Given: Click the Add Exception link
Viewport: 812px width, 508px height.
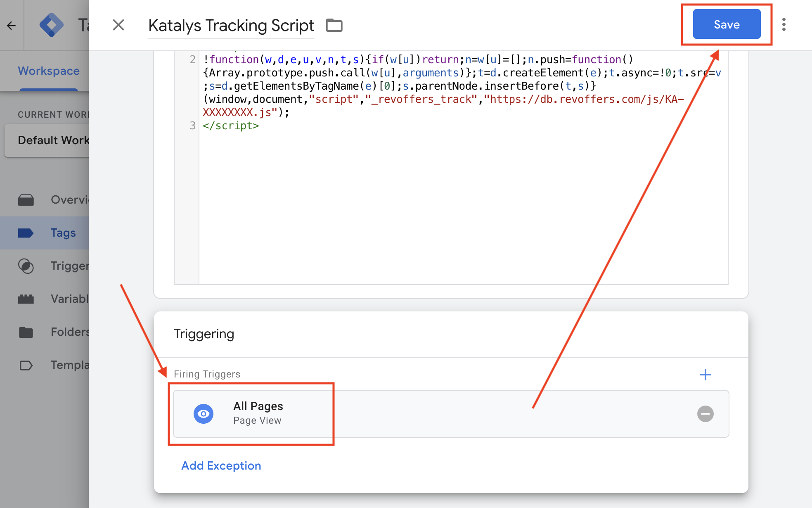Looking at the screenshot, I should 221,465.
